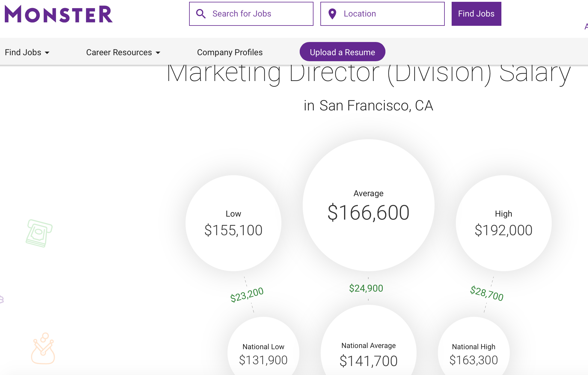Click the Monster logo
Screen dimensions: 588x375
pyautogui.click(x=59, y=14)
